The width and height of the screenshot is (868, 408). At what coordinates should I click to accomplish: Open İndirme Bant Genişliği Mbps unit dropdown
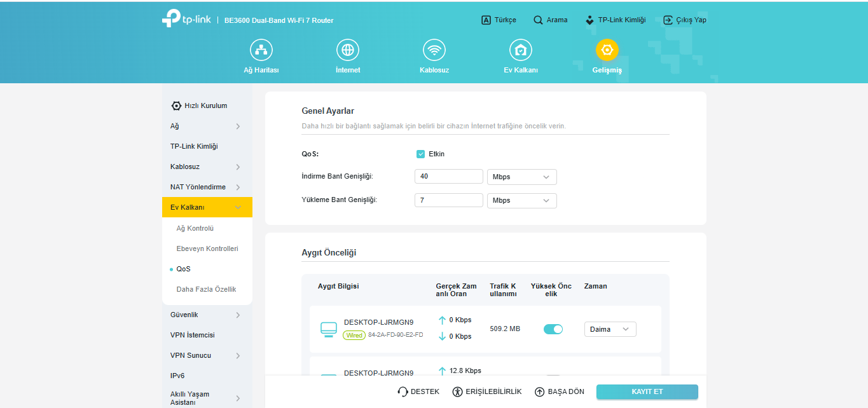click(521, 177)
